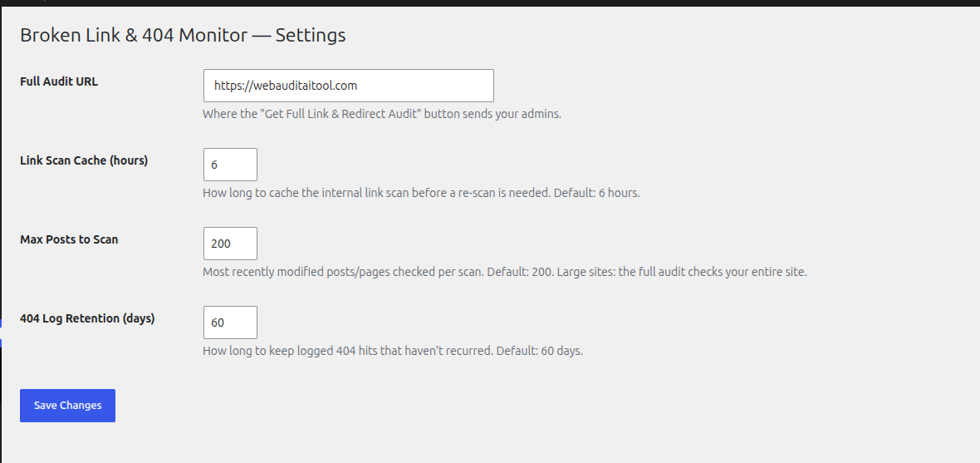Click the Max Posts to Scan field
980x463 pixels.
click(231, 244)
